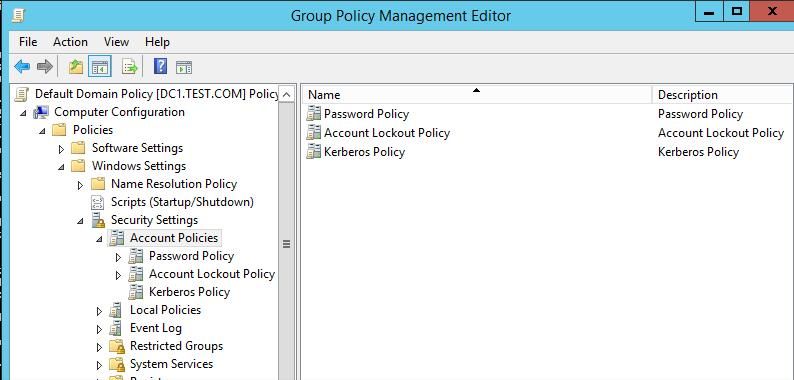Click the Default Domain Policy scroll icon
The image size is (794, 380).
(x=22, y=94)
